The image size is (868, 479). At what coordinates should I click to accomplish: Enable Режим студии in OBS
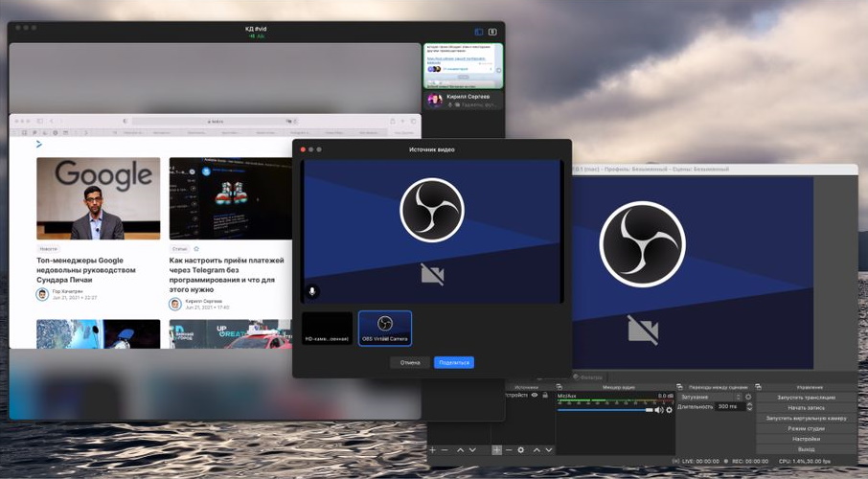(806, 428)
